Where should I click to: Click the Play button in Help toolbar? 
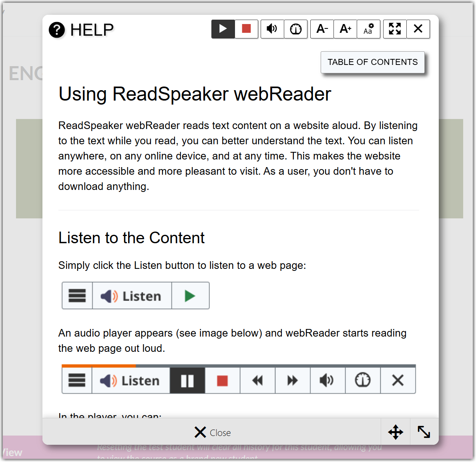223,29
